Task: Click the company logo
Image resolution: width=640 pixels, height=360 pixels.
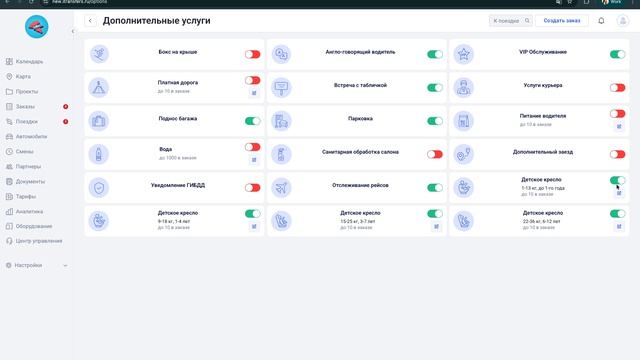Action: coord(36,27)
